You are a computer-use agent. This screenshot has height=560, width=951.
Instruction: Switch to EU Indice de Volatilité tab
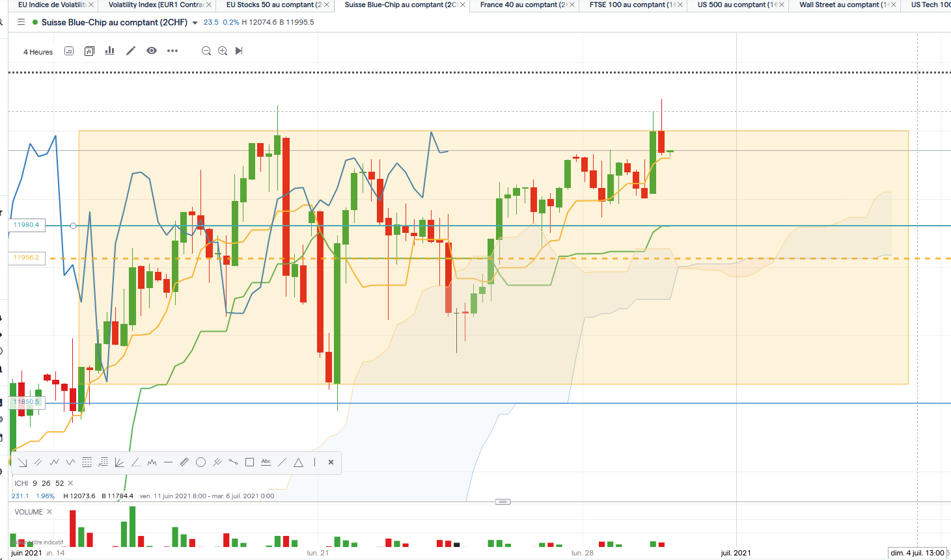(52, 5)
